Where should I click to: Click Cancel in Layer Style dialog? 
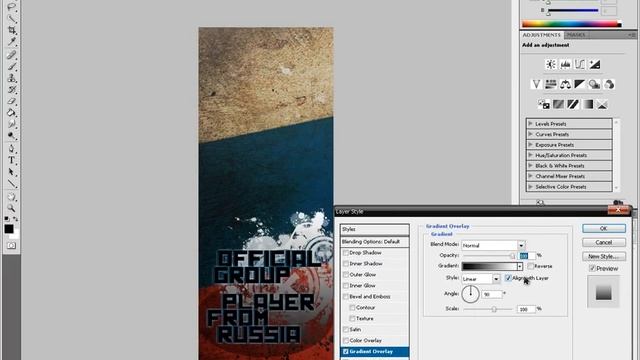[x=604, y=242]
